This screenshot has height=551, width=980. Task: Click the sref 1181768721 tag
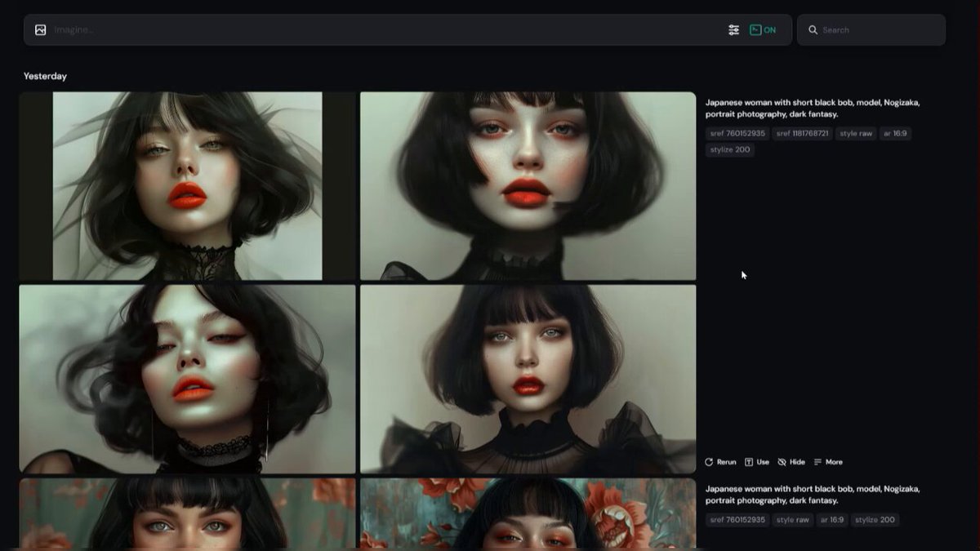point(803,134)
